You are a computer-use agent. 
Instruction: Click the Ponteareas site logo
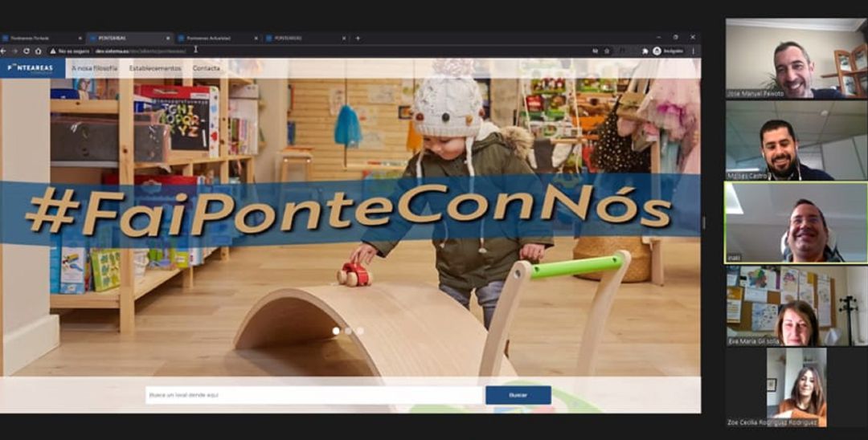pos(32,68)
